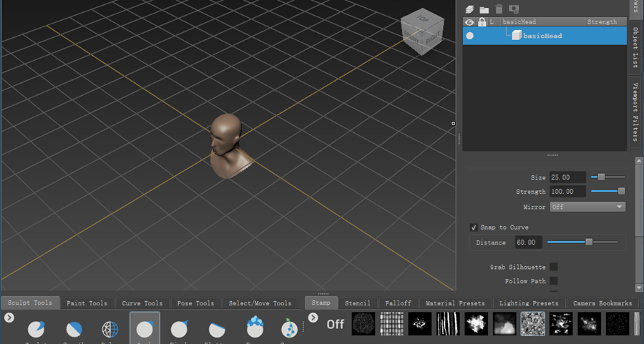The image size is (644, 344).
Task: Select the white cloud splat stamp
Action: coord(477,323)
